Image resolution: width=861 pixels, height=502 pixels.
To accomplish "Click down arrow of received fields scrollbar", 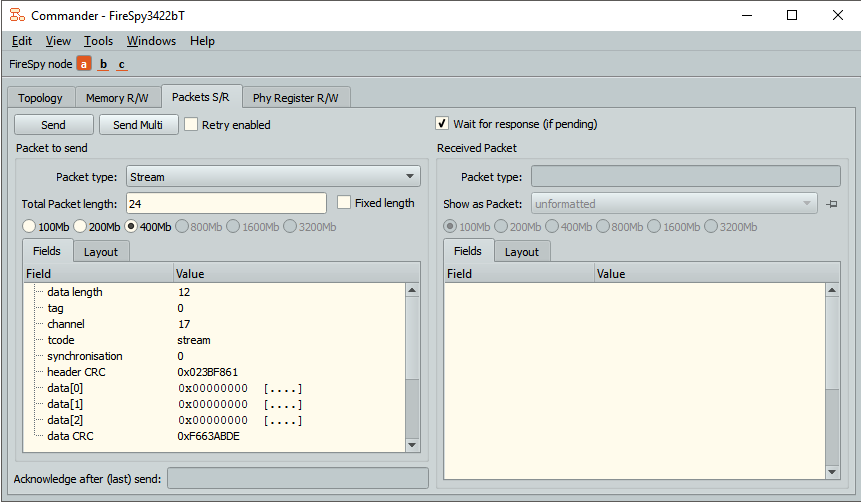I will pyautogui.click(x=832, y=472).
